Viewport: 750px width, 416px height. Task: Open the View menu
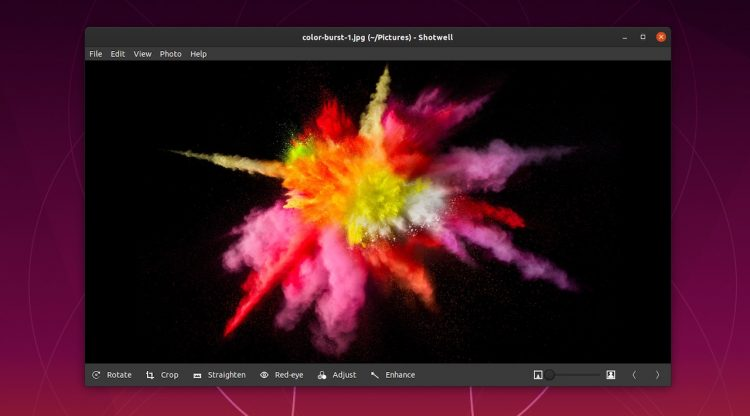point(143,54)
